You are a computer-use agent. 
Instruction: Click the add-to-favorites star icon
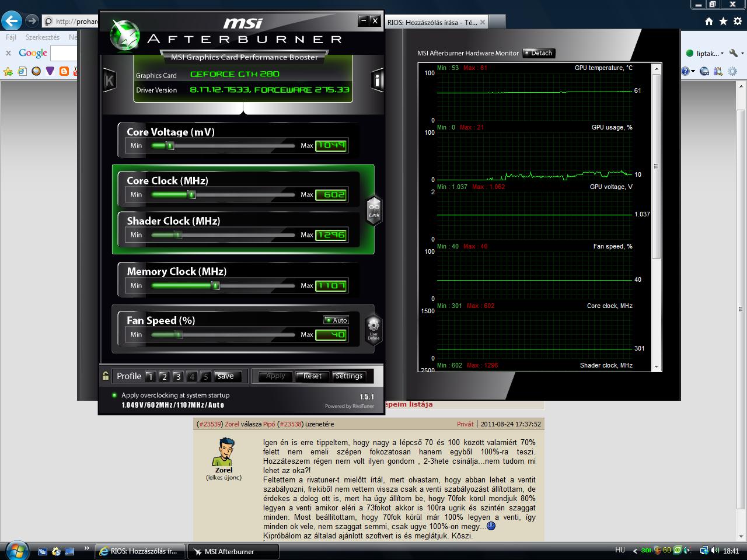pyautogui.click(x=8, y=71)
